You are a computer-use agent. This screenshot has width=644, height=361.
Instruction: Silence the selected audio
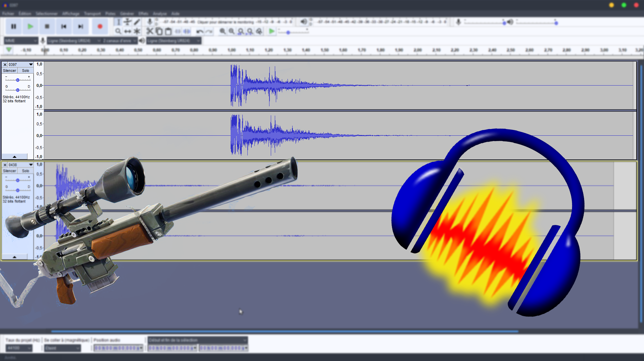point(187,31)
